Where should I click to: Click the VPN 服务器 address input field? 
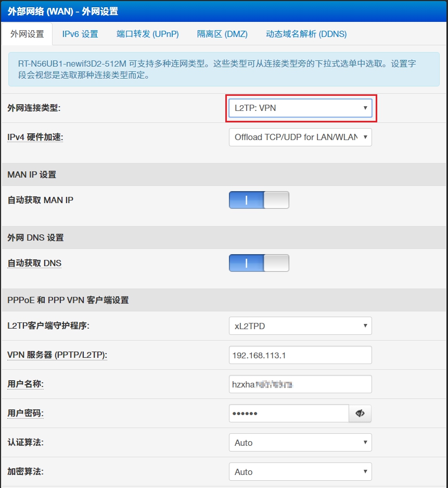point(300,355)
